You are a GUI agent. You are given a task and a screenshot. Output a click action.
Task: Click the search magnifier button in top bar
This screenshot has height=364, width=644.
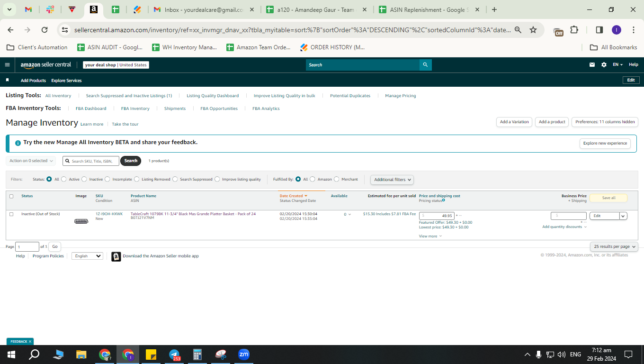[425, 65]
